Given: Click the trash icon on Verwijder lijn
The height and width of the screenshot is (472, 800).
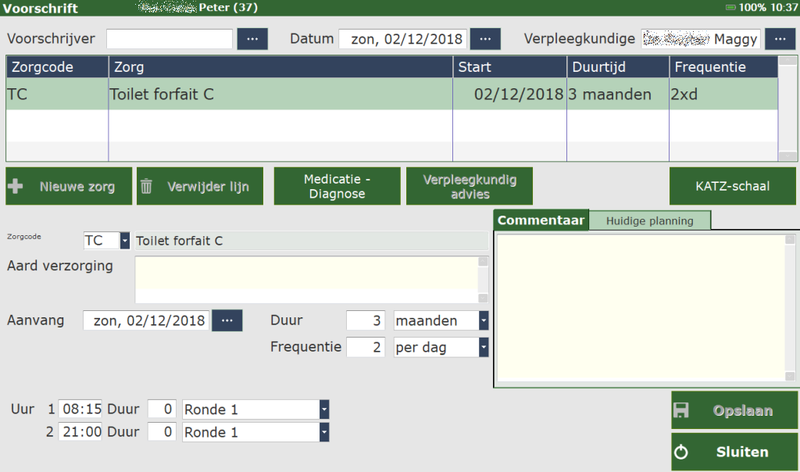Looking at the screenshot, I should coord(147,186).
